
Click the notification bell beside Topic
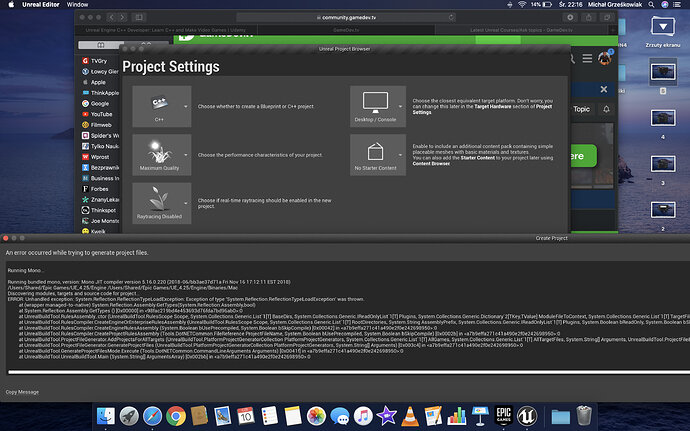[606, 109]
